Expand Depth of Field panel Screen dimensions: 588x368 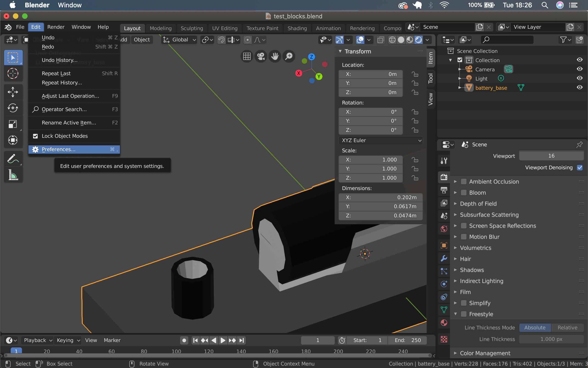455,204
